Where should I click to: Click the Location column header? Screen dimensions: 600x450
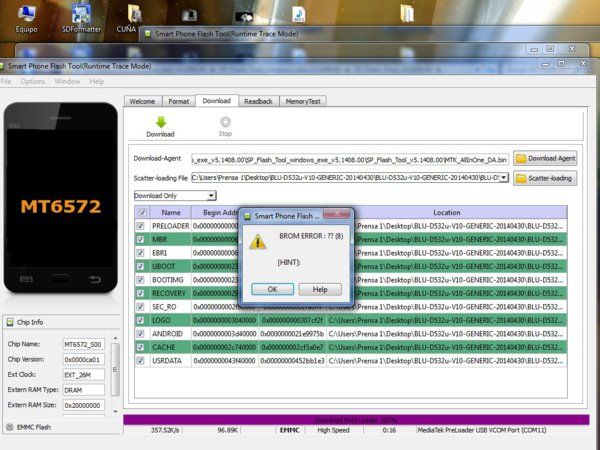pyautogui.click(x=447, y=212)
